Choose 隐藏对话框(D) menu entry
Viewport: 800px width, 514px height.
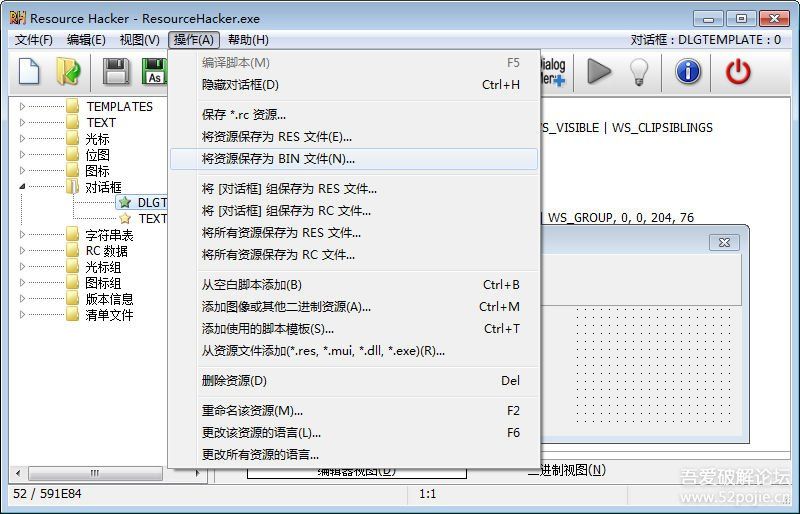tap(354, 85)
